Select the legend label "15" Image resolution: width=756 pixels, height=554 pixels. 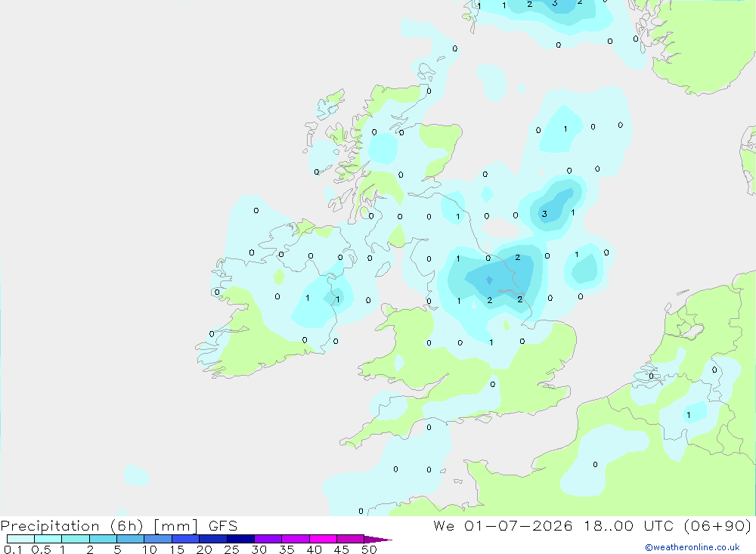click(x=177, y=549)
